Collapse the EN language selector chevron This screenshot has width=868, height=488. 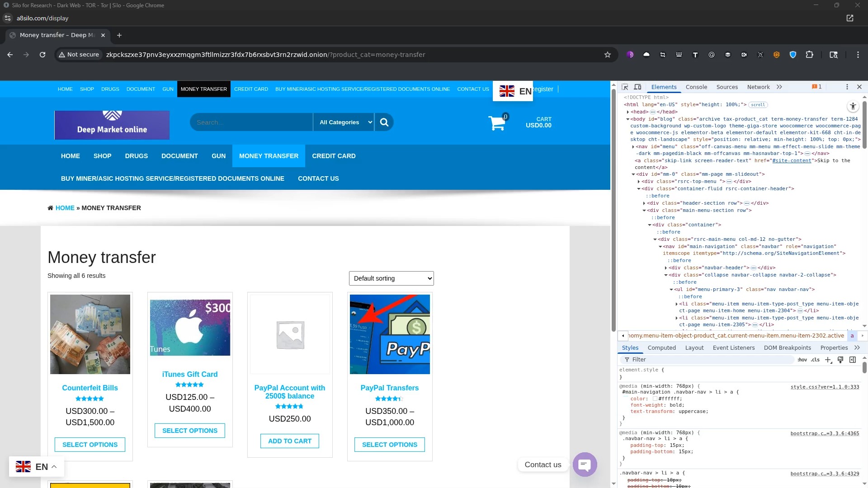pyautogui.click(x=53, y=466)
